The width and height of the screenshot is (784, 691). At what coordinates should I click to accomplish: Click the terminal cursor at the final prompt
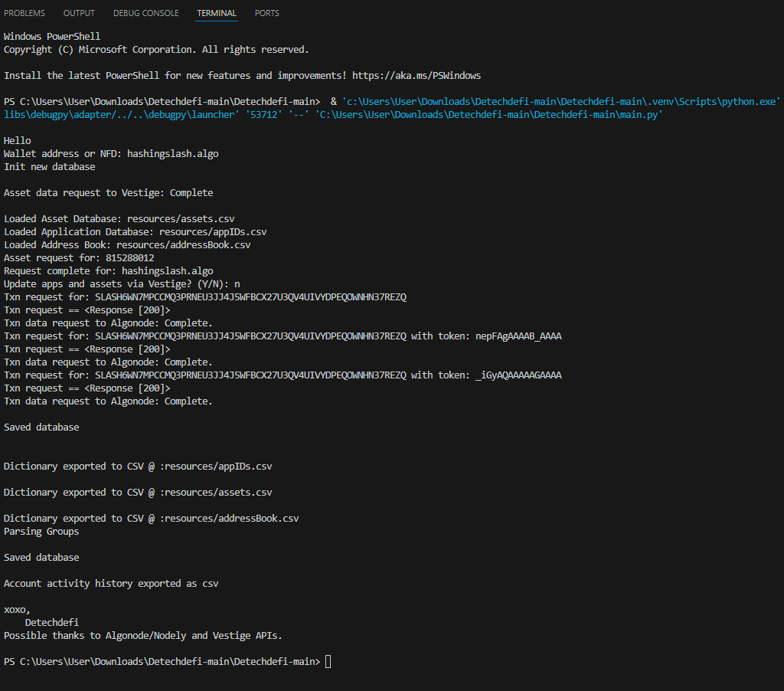click(328, 661)
